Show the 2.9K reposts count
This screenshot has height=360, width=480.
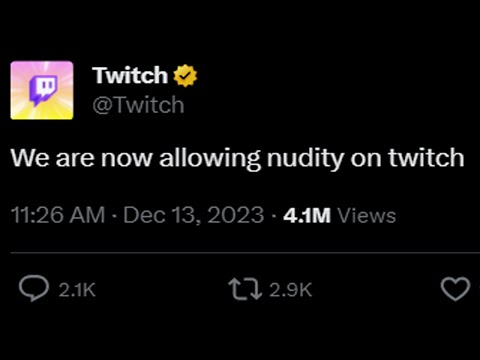pyautogui.click(x=291, y=290)
